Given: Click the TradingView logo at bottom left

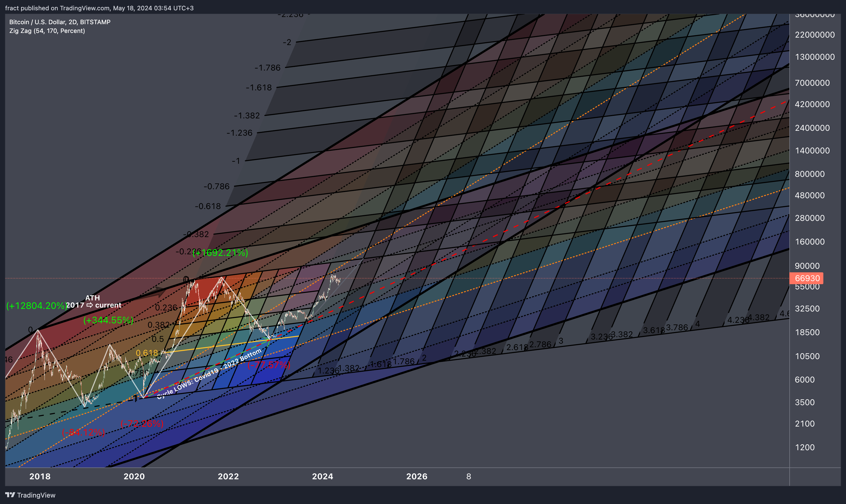Looking at the screenshot, I should pyautogui.click(x=30, y=495).
